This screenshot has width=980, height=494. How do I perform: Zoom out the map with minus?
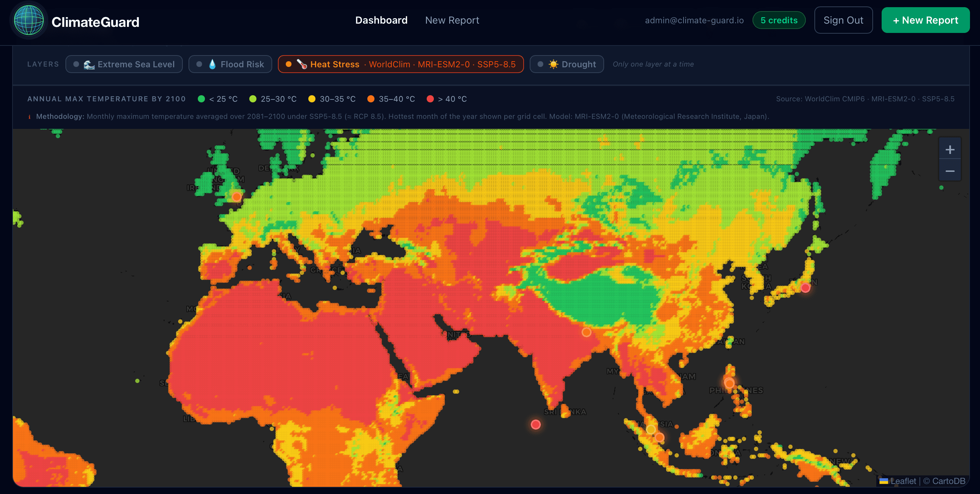pyautogui.click(x=950, y=171)
